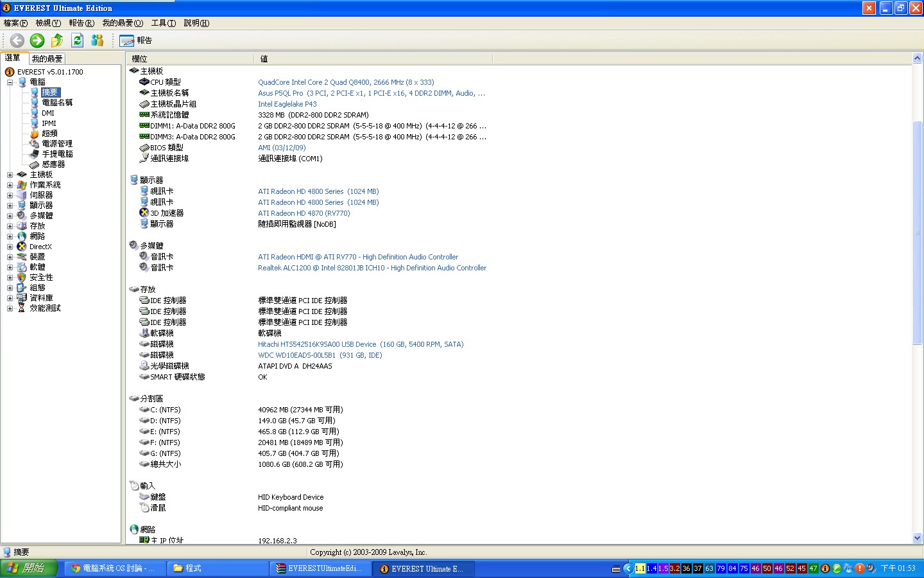The width and height of the screenshot is (924, 578).
Task: Expand the 主機板 tree node
Action: 10,175
